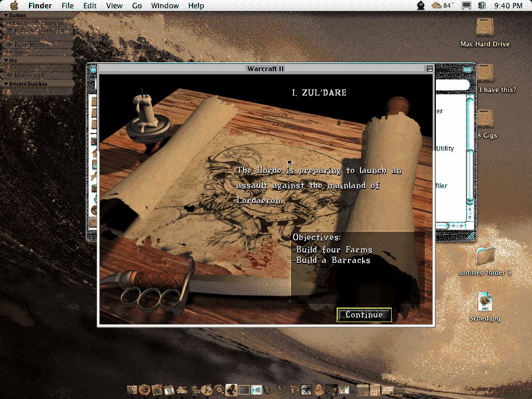This screenshot has width=532, height=399.
Task: Open the round clock-like dock icon
Action: [x=207, y=390]
